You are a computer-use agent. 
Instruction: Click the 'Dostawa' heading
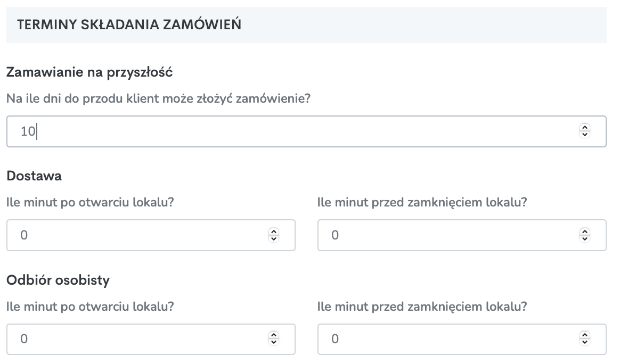(34, 176)
